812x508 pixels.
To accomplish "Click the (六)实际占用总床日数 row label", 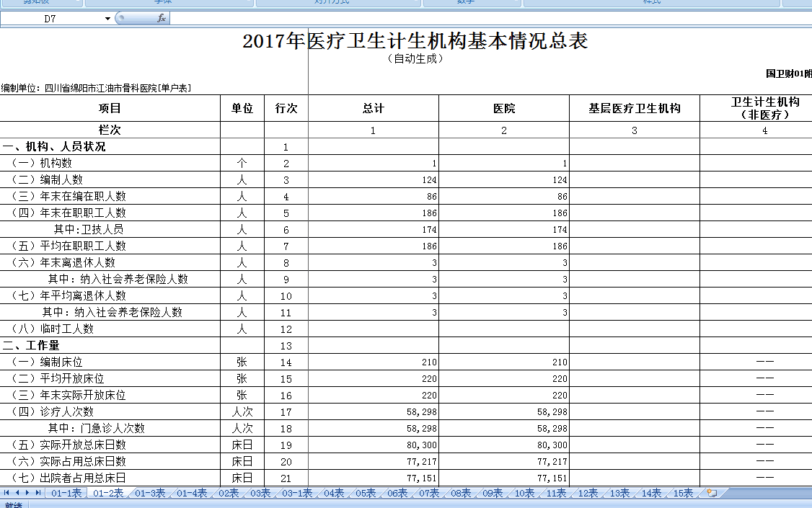I will (x=69, y=461).
